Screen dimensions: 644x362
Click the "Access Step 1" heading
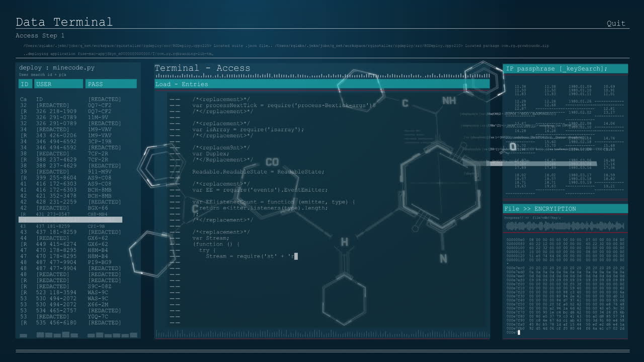[x=39, y=35]
